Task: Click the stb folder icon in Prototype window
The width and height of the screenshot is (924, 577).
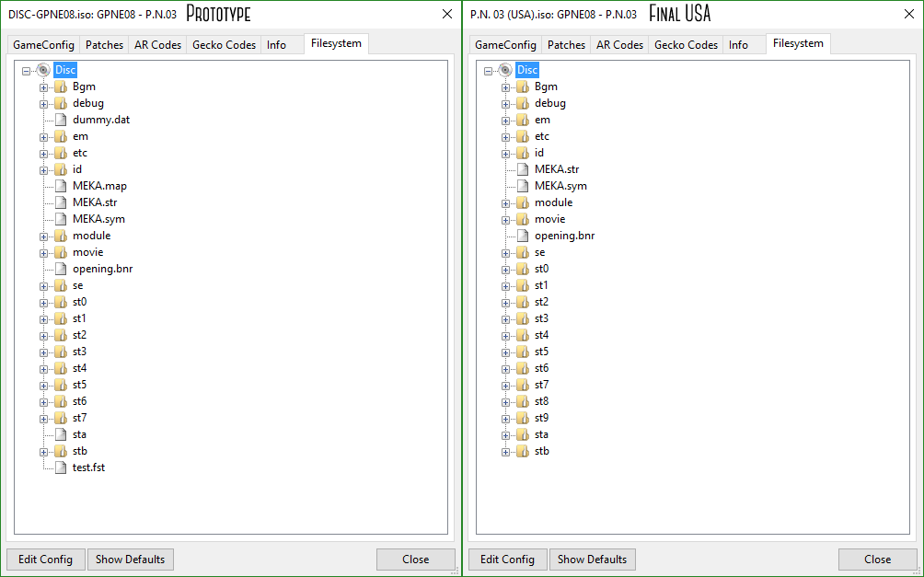Action: 61,451
